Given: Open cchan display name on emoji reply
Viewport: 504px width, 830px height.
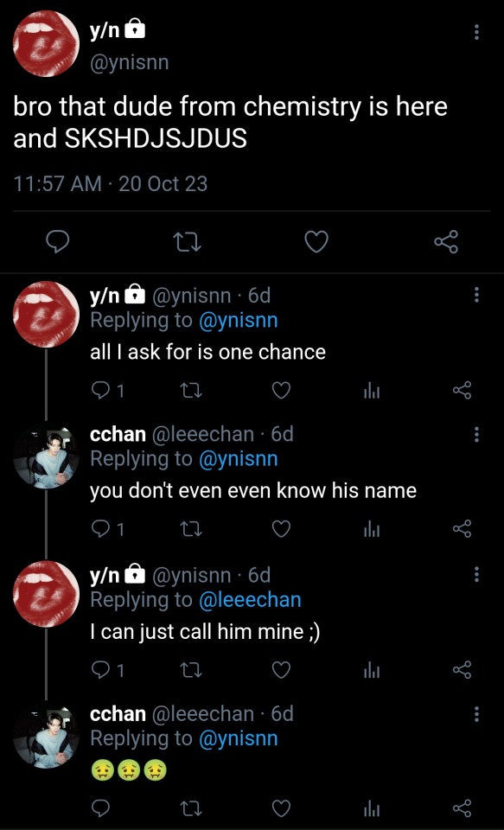Looking at the screenshot, I should 118,714.
